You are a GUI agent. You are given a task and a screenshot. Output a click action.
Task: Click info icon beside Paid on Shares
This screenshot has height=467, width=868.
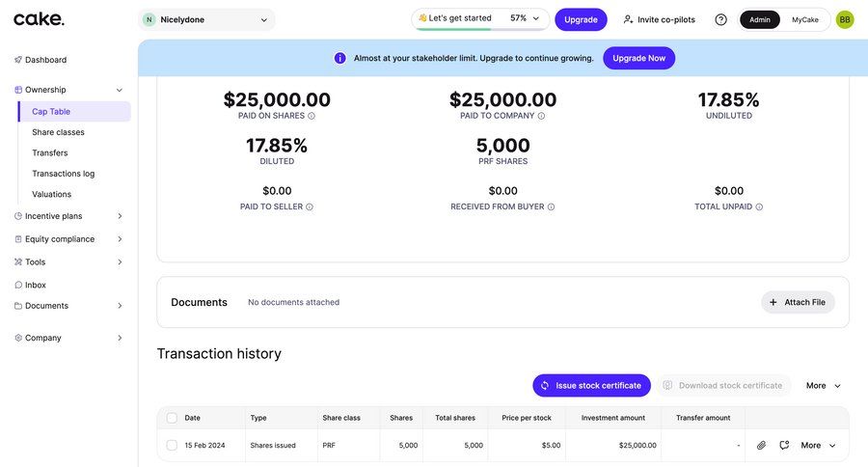point(312,116)
